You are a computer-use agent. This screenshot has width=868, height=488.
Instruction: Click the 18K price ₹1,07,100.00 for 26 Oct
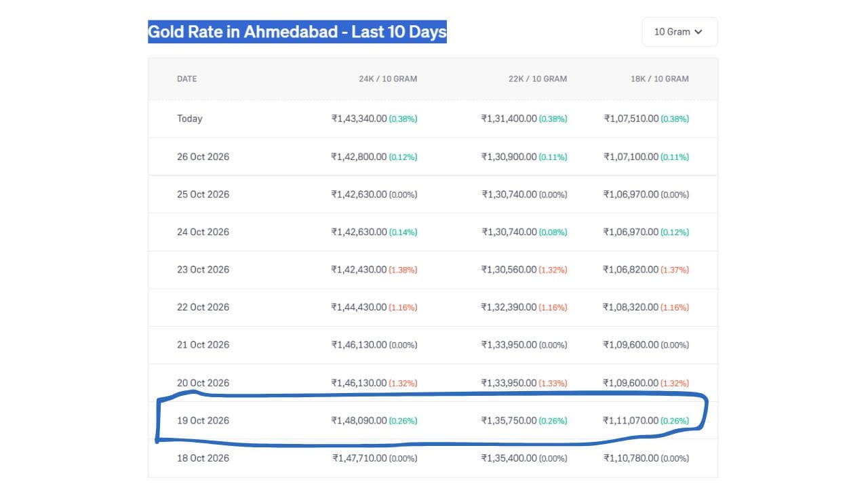(x=631, y=157)
